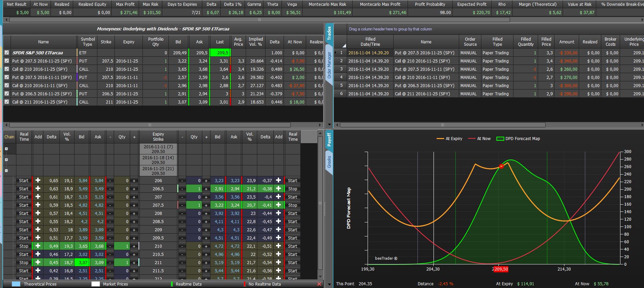This screenshot has width=644, height=288.
Task: Open the Greeks side tab
Action: [x=329, y=162]
